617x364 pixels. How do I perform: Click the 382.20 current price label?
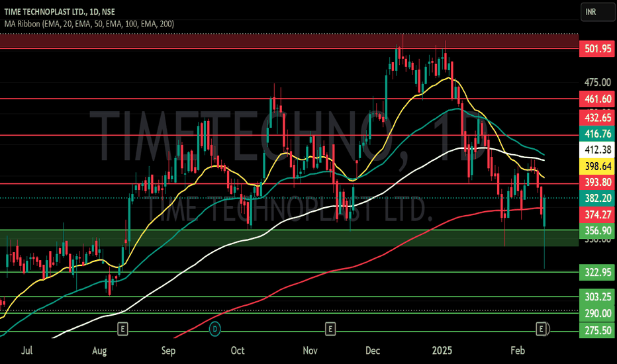point(597,199)
